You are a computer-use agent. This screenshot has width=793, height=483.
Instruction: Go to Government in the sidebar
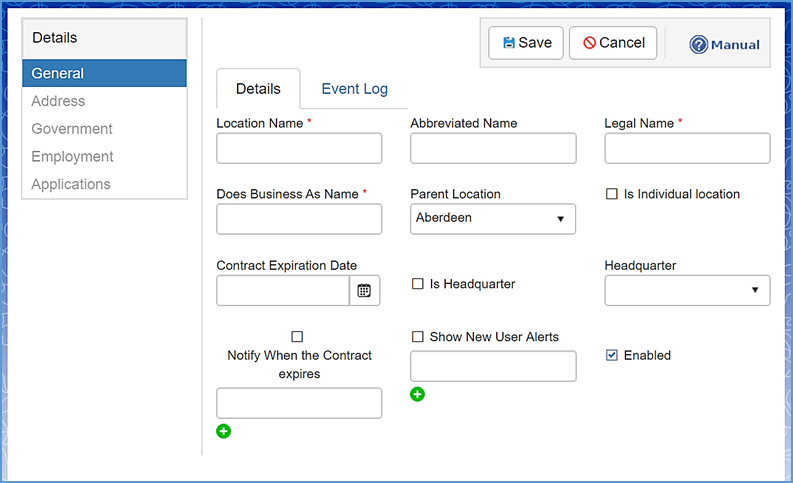[x=72, y=129]
